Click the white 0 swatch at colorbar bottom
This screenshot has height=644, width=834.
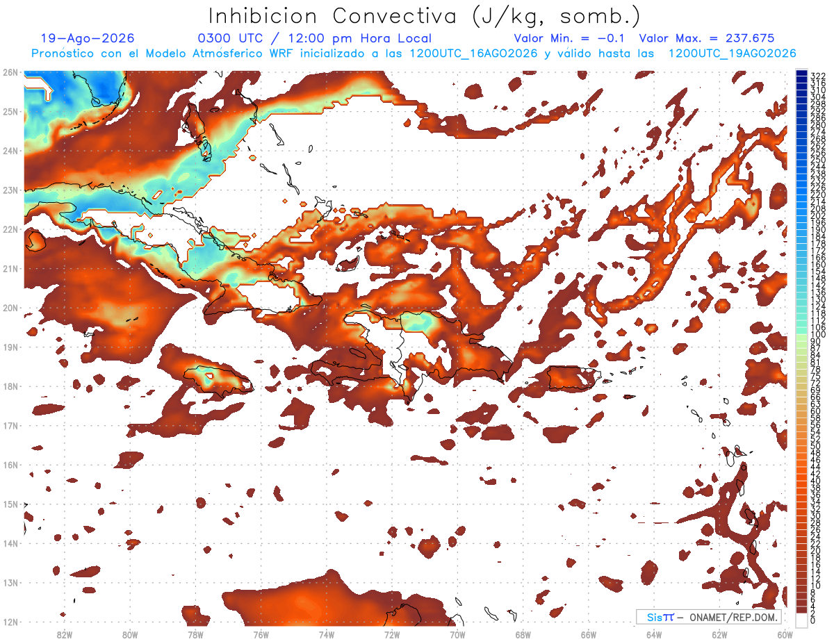point(801,620)
